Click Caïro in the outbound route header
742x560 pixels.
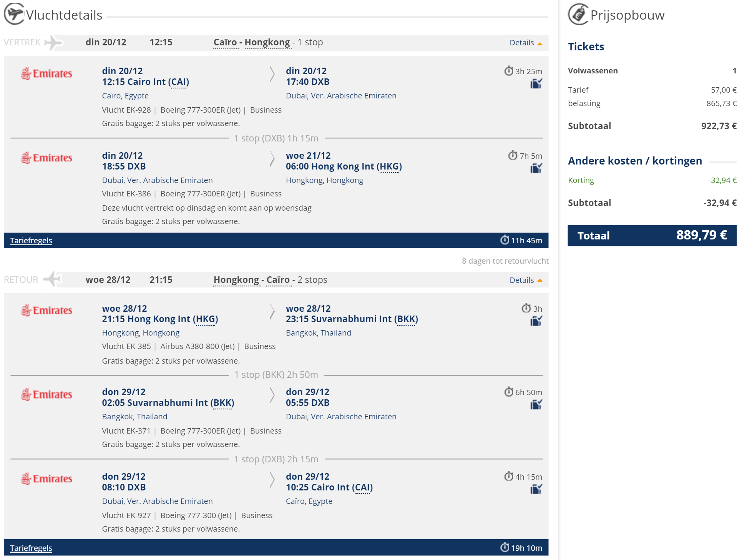[225, 42]
